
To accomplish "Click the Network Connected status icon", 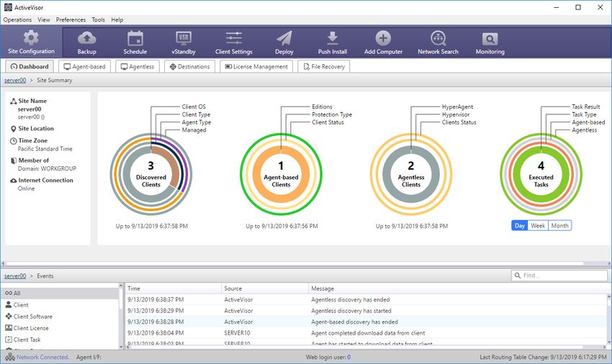I will click(10, 357).
